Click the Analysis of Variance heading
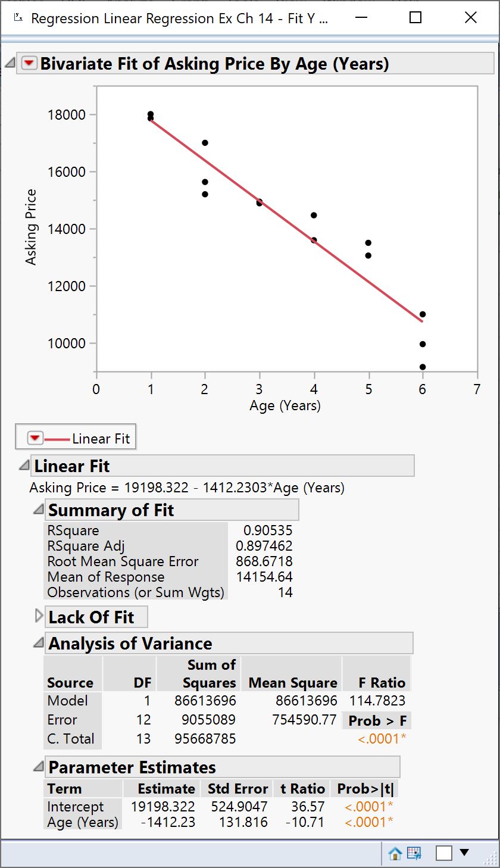 click(130, 644)
